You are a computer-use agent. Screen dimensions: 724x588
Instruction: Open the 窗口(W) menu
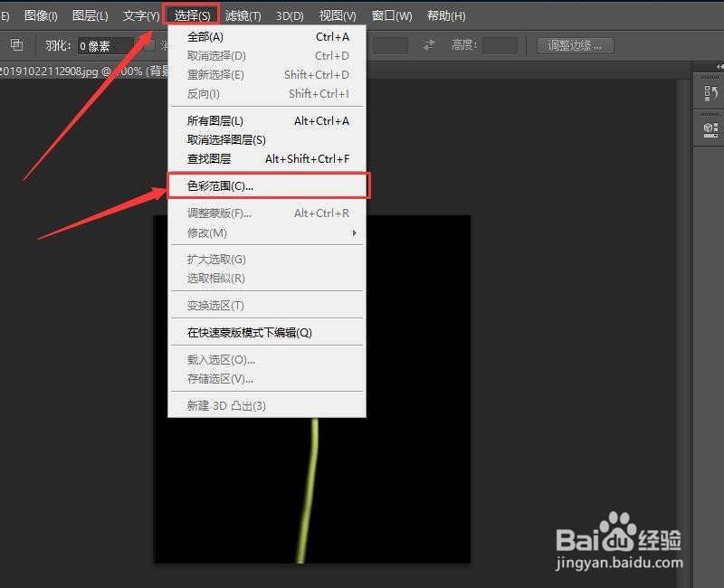[389, 15]
